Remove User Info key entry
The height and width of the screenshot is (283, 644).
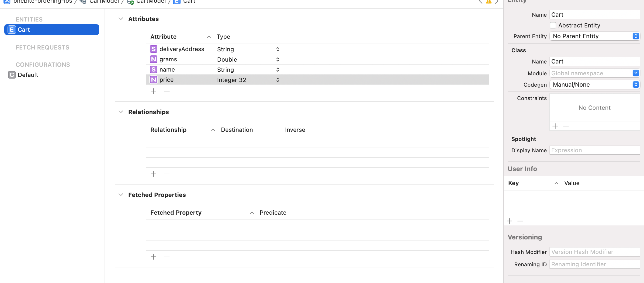point(520,221)
